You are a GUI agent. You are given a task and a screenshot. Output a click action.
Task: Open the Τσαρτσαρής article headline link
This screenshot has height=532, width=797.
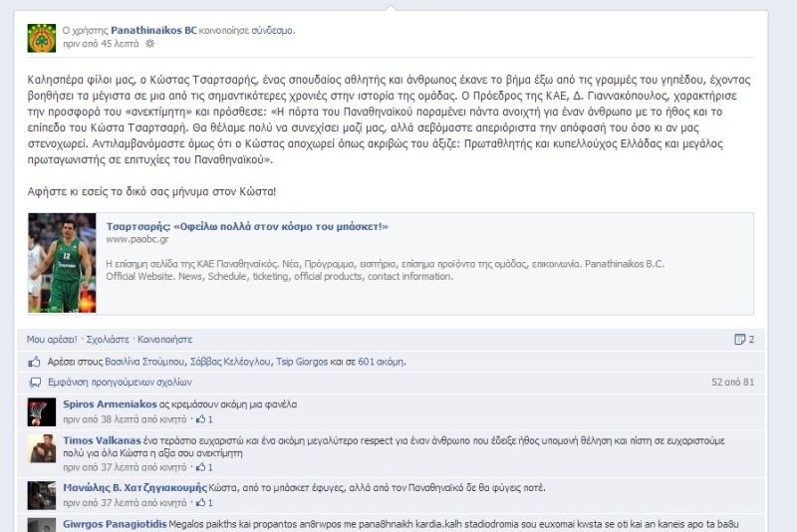[x=247, y=226]
